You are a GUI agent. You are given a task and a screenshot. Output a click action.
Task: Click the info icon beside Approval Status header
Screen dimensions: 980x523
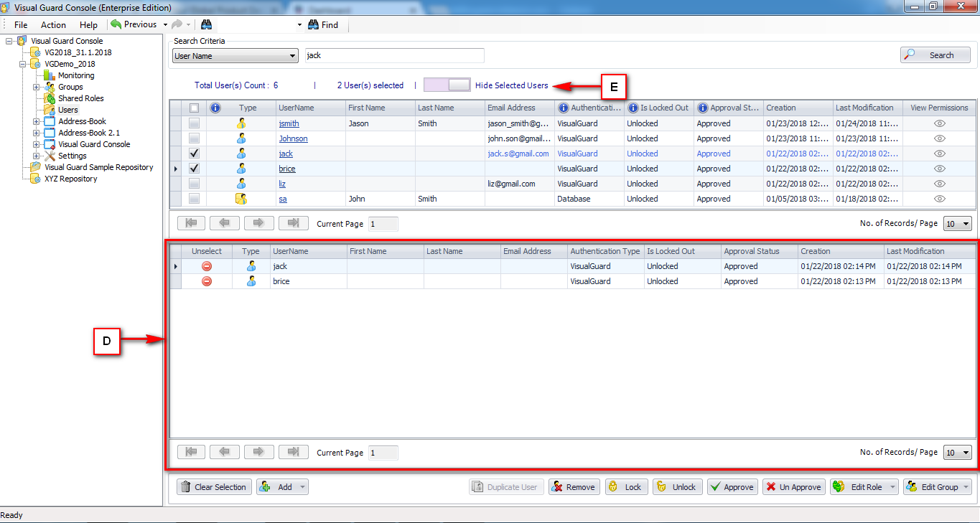point(702,108)
